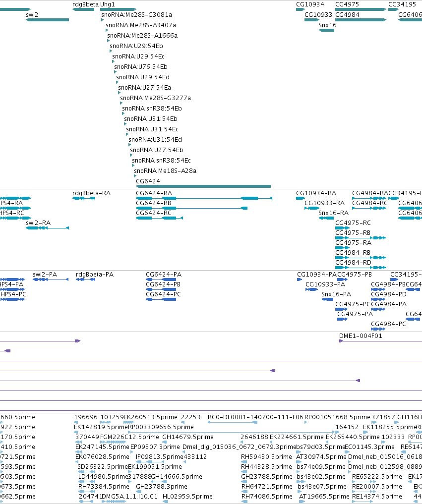Click rdgBbeta-PA protein label
The height and width of the screenshot is (504, 422).
click(x=95, y=275)
